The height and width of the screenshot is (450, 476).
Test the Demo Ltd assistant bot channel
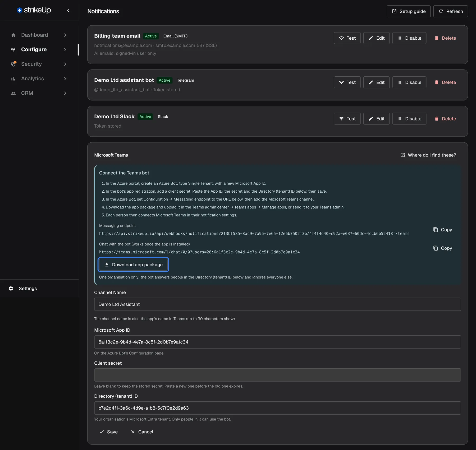click(347, 82)
